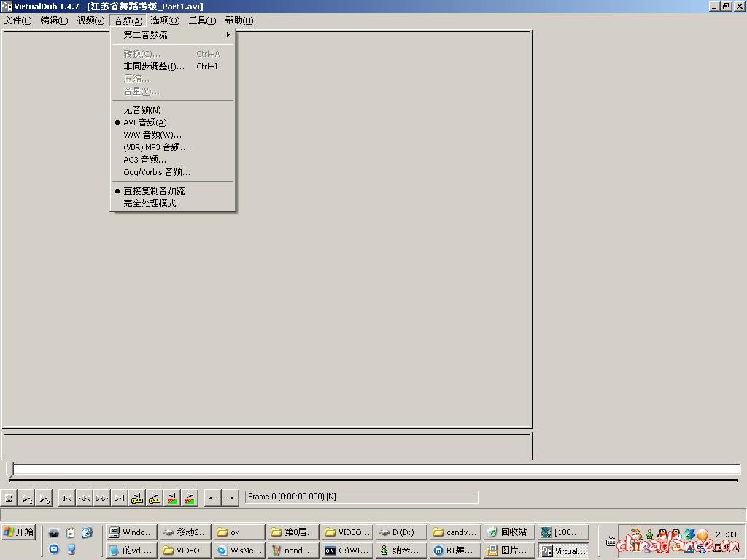This screenshot has width=747, height=560.
Task: Open WAV 音频 source dialog
Action: tap(152, 135)
